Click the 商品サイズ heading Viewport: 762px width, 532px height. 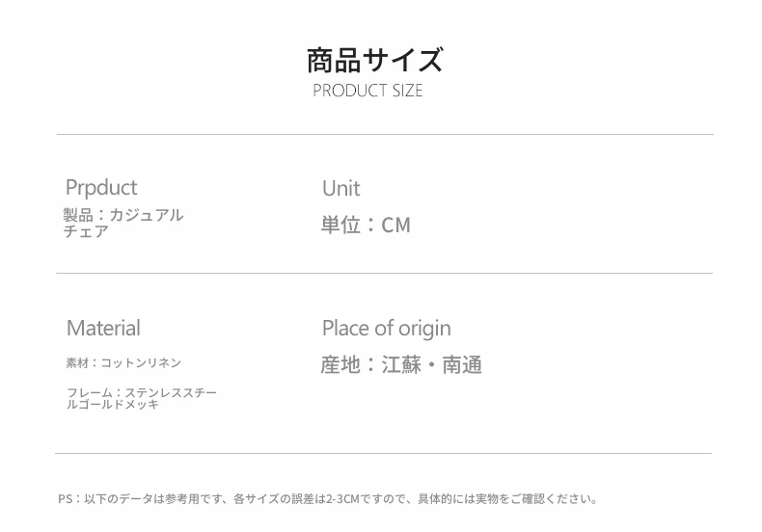click(374, 60)
